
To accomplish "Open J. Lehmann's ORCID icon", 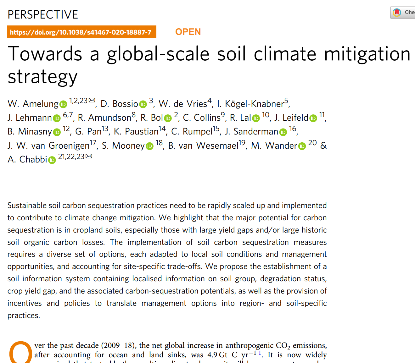I will (57, 118).
